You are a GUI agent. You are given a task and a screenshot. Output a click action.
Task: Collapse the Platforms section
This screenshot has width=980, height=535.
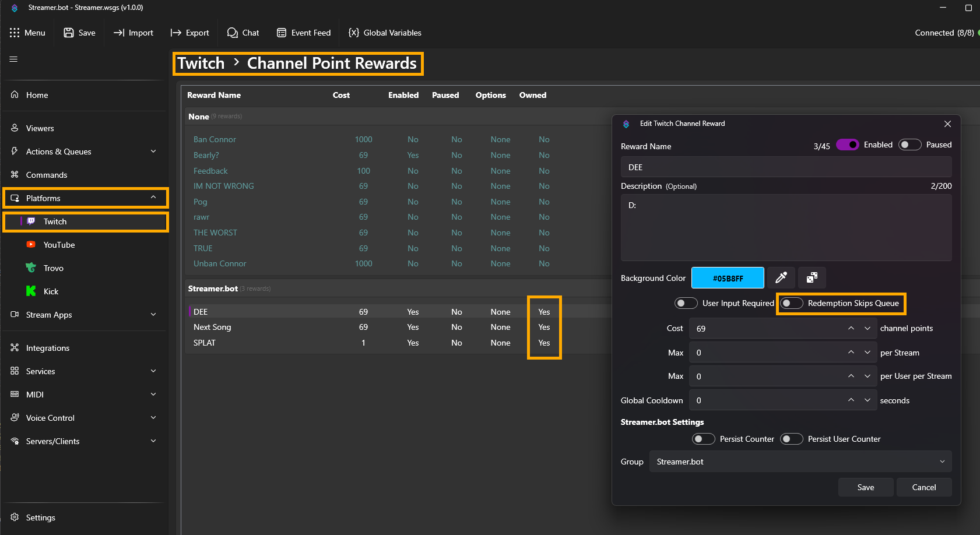pos(153,198)
